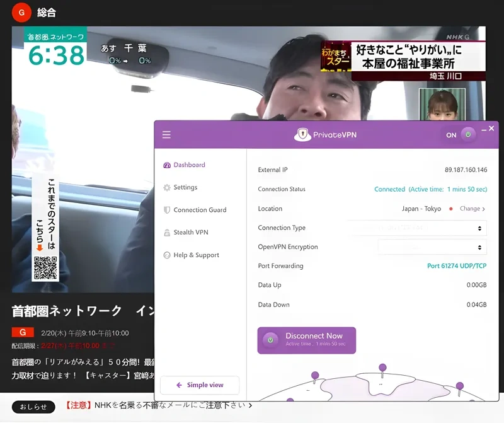This screenshot has width=504, height=423.
Task: Click the Help & Support icon
Action: coord(167,255)
